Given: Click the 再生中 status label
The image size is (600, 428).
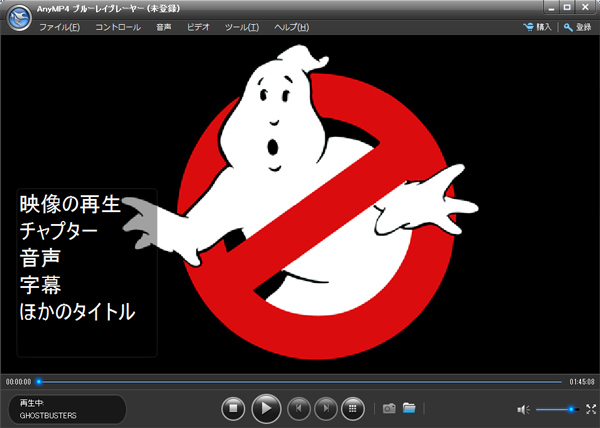Looking at the screenshot, I should coord(32,403).
